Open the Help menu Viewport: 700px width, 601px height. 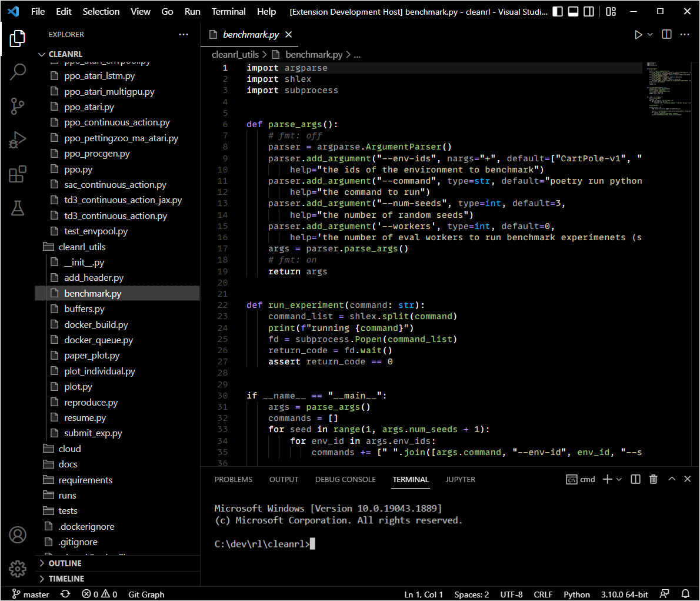pyautogui.click(x=266, y=12)
